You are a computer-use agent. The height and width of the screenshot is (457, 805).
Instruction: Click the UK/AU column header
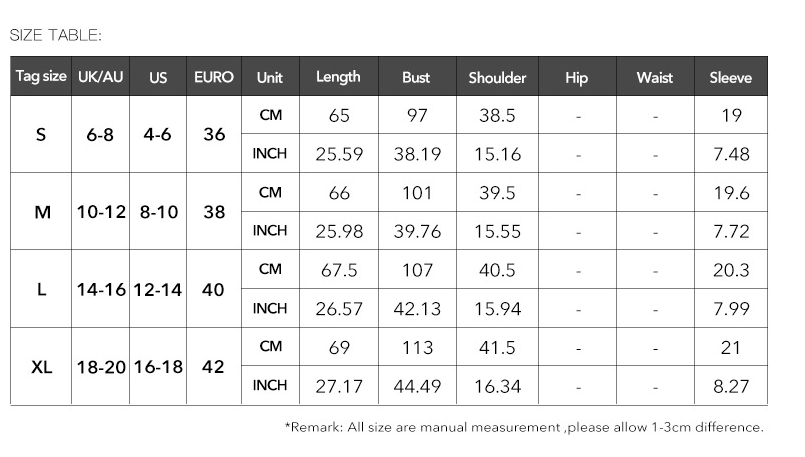100,77
